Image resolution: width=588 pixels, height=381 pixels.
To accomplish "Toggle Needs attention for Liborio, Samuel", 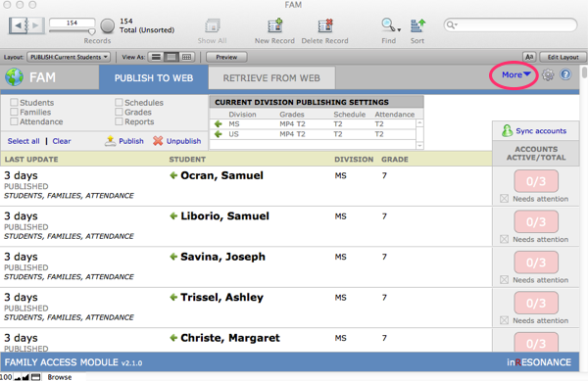I will [505, 239].
